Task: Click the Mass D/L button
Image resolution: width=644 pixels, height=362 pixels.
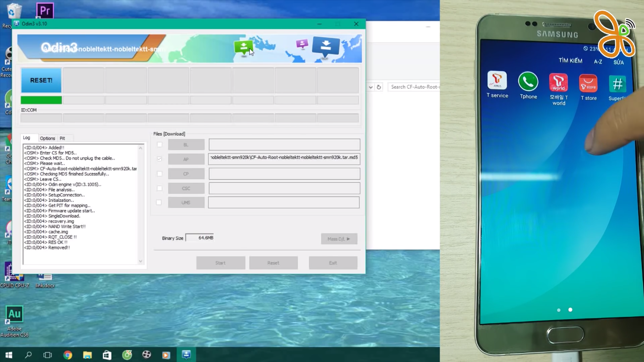Action: [339, 239]
